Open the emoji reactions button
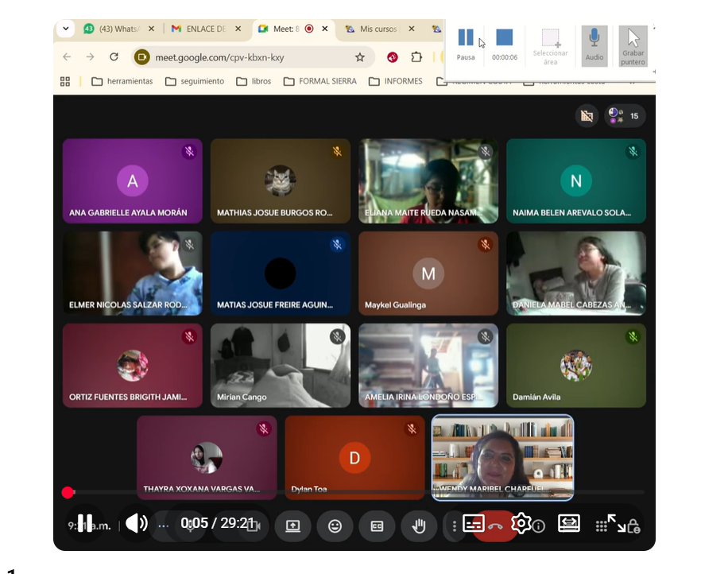The width and height of the screenshot is (728, 574). point(335,526)
